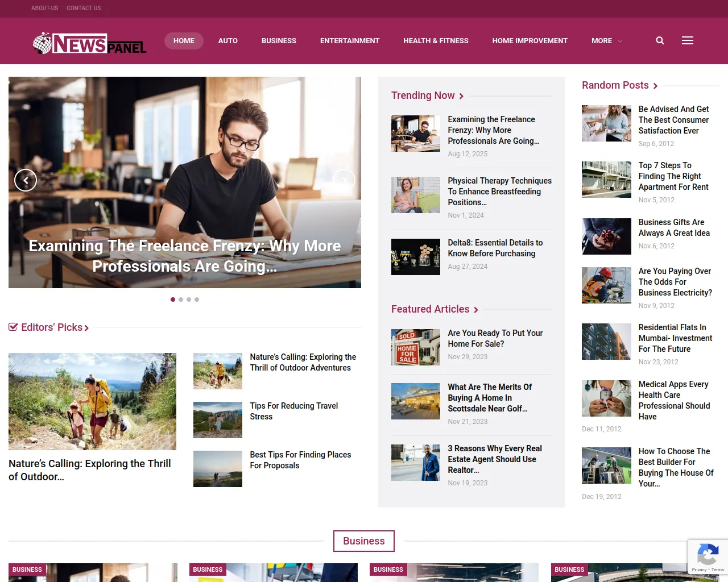Click the Trending Now heading chevron
This screenshot has height=582, width=728.
(461, 96)
